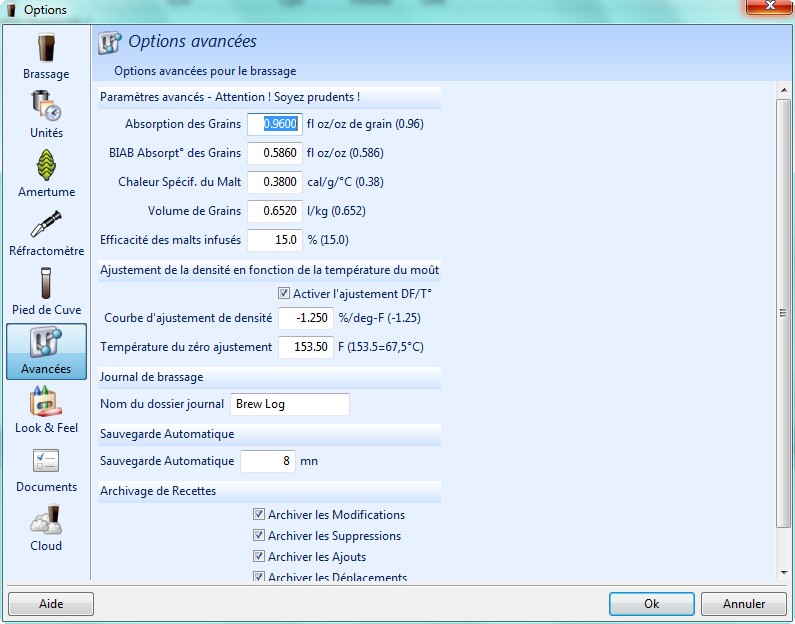Screen dimensions: 795x624
Task: Click the Sauvegarde Automatique minutes field
Action: tap(268, 461)
